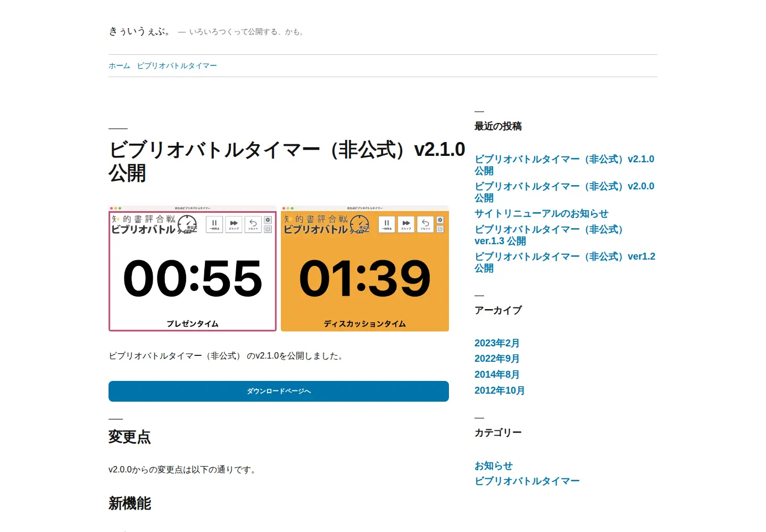The image size is (766, 532).
Task: Open recent post link for v2.0.0 公開
Action: [x=564, y=192]
